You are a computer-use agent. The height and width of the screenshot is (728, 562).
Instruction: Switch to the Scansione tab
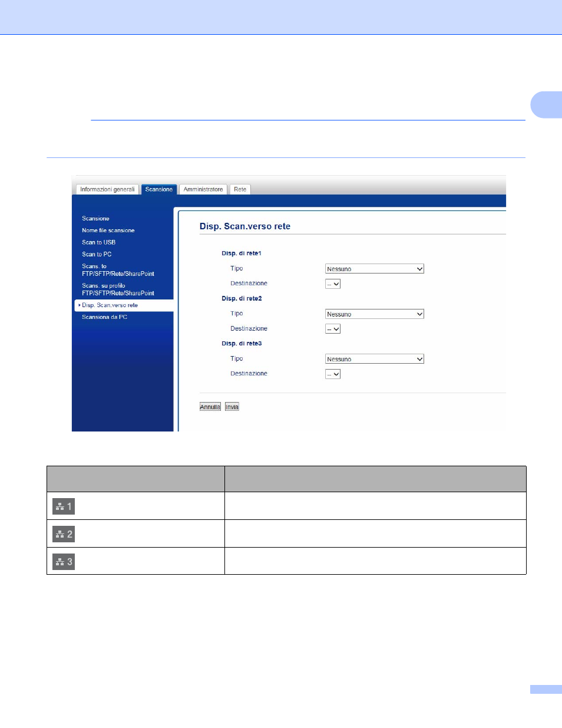(x=159, y=189)
